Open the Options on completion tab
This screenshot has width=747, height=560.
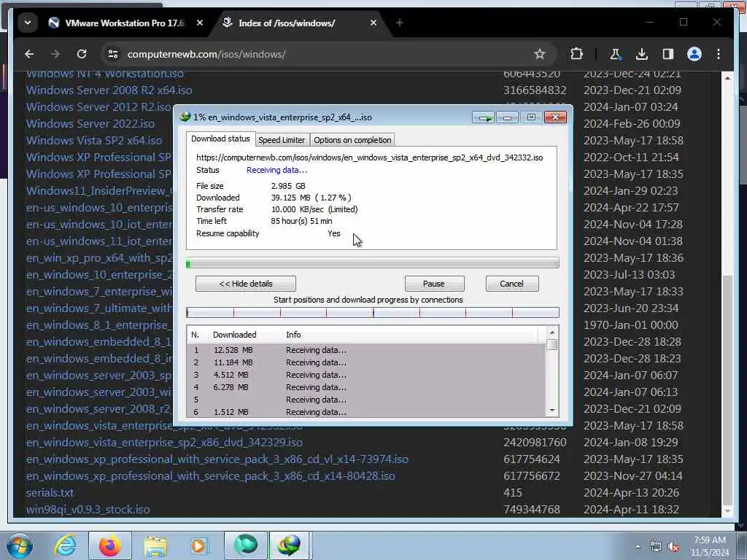point(352,140)
